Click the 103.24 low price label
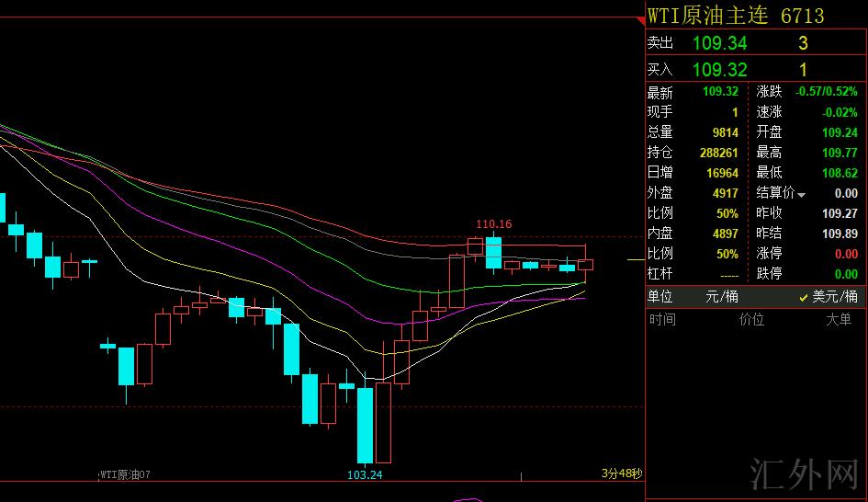This screenshot has width=868, height=502. [x=365, y=474]
